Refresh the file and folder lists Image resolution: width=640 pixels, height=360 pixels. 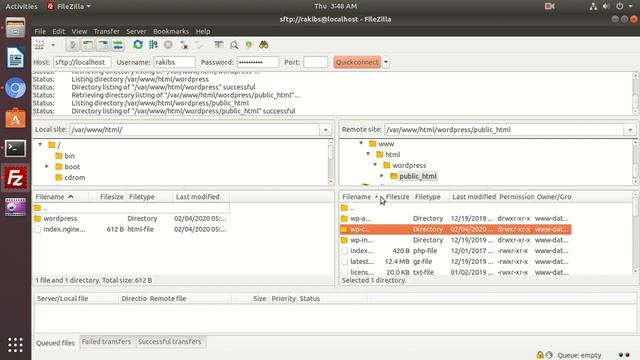(x=138, y=45)
